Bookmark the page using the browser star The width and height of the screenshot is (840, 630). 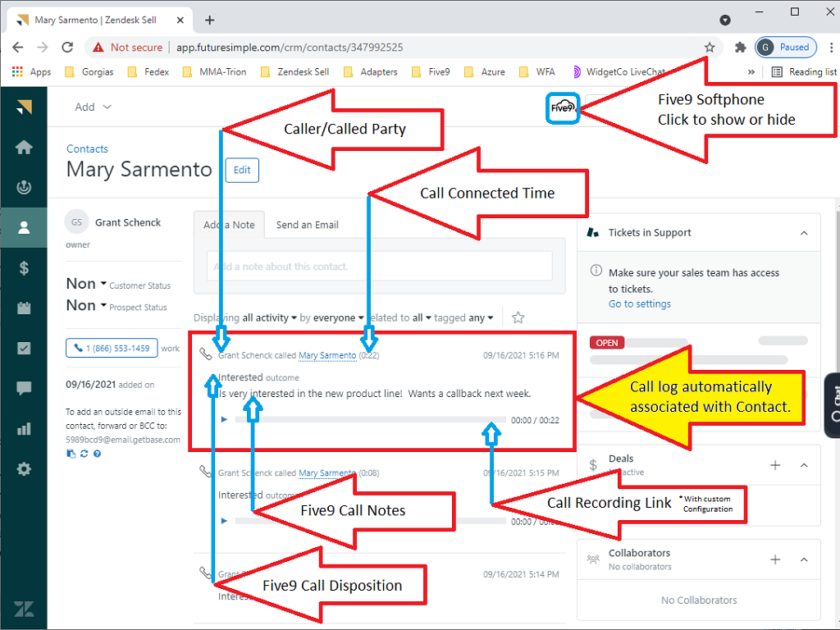click(x=710, y=47)
